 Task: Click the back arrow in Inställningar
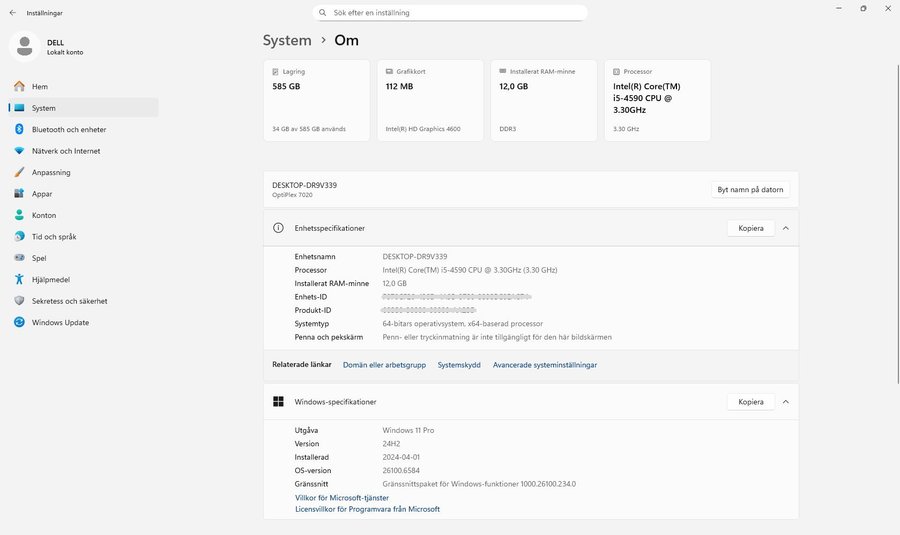[12, 13]
